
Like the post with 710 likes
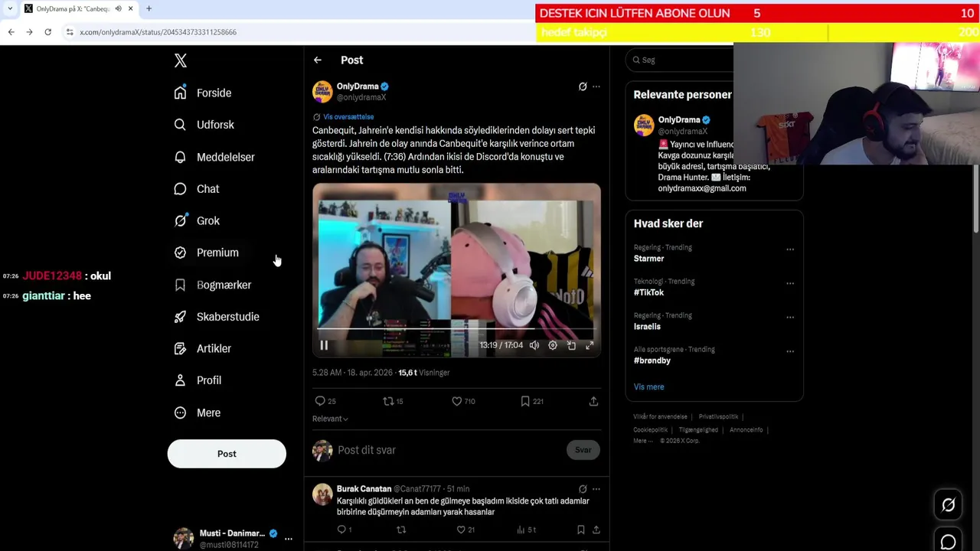click(456, 401)
